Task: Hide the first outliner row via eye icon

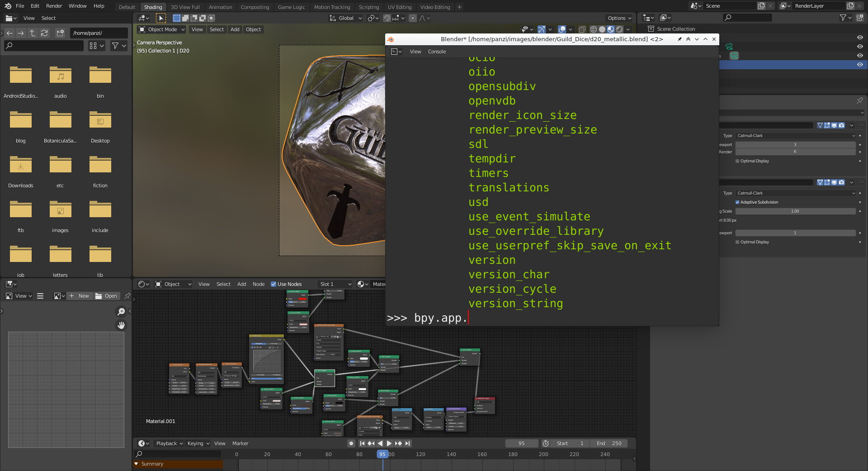Action: click(x=860, y=38)
